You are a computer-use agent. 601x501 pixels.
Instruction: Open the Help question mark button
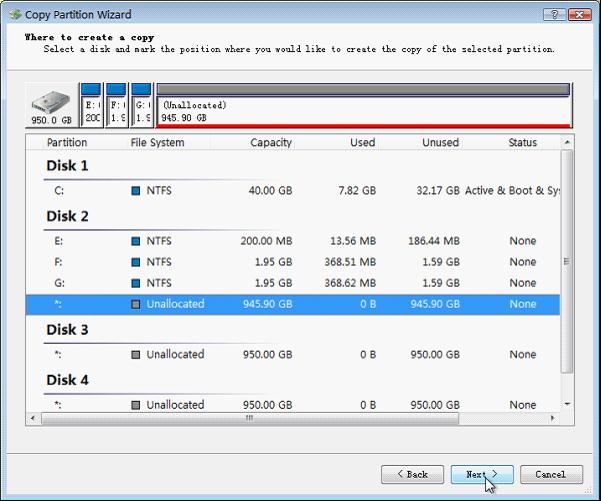click(x=553, y=15)
